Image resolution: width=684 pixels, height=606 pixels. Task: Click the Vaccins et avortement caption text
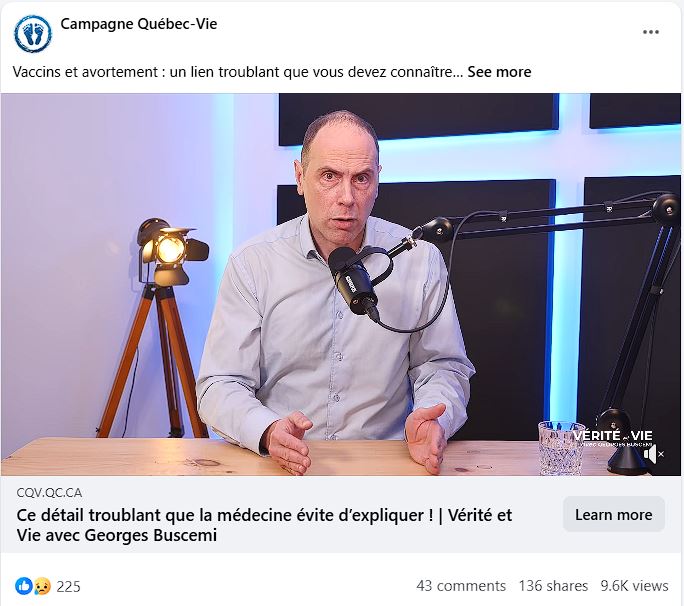tap(238, 72)
